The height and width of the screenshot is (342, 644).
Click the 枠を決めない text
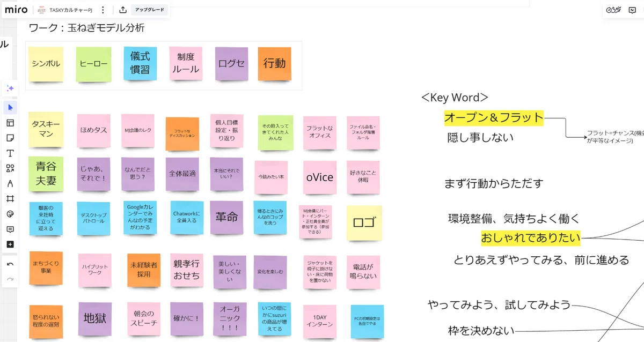tap(481, 330)
